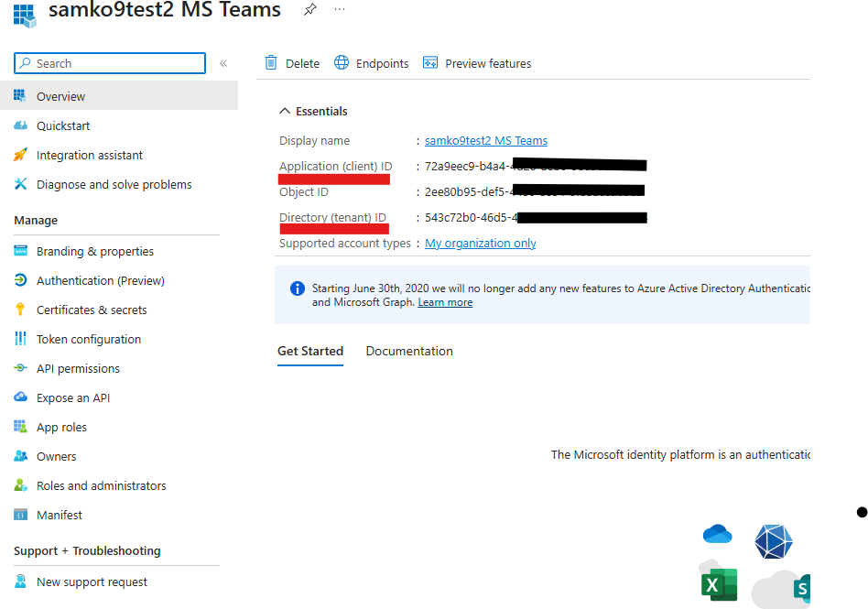Switch to the Documentation tab

coord(409,351)
